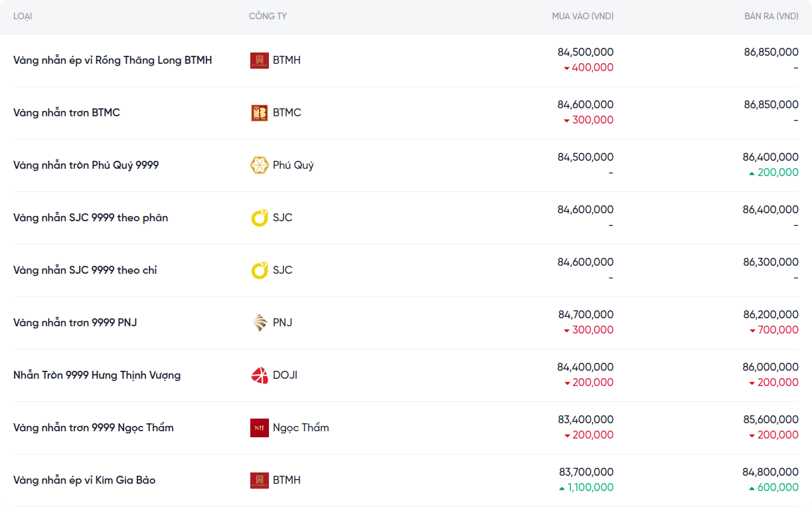Select Vàng nhẫn ép vỉ Kim Gia Bảo
Screen dimensions: 812x507
(84, 480)
